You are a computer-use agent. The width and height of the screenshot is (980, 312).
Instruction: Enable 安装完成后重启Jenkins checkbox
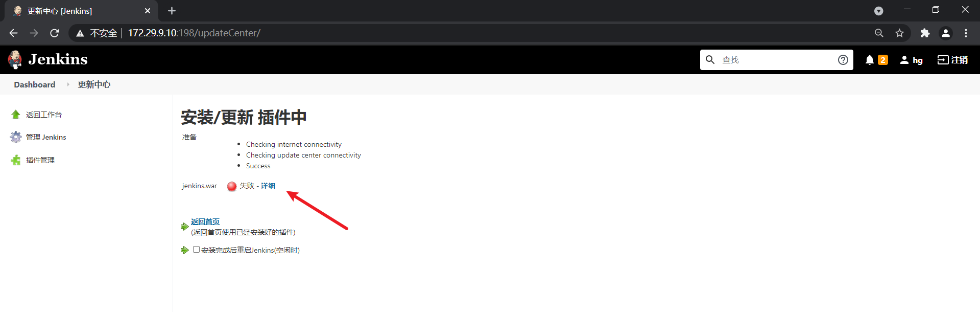coord(196,250)
